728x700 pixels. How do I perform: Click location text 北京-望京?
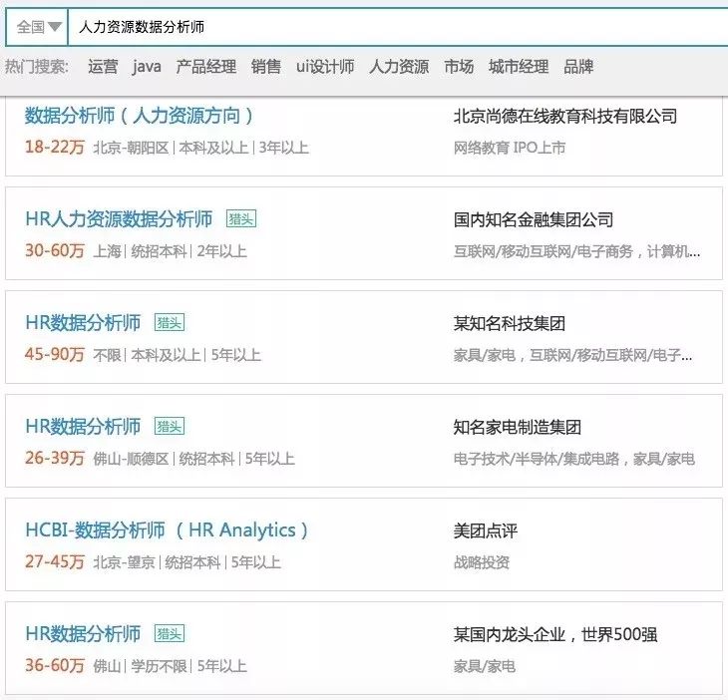[124, 562]
